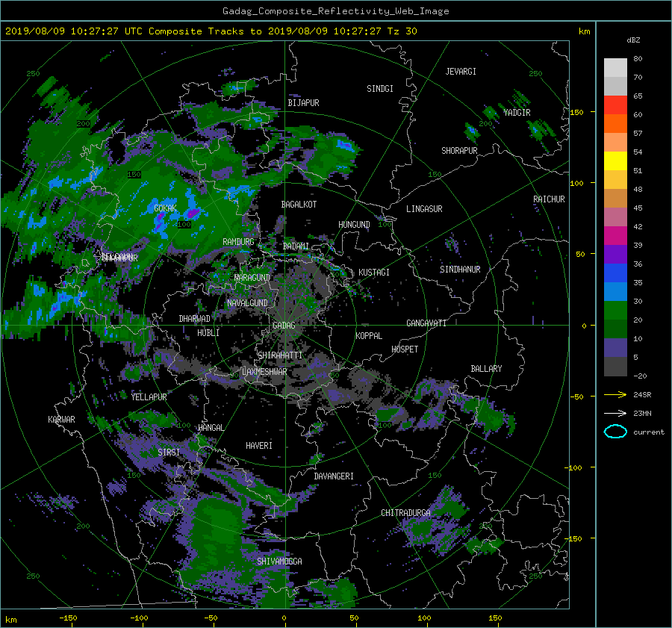Screen dimensions: 672x628
Task: Click the KOPPAL city label
Action: pyautogui.click(x=369, y=336)
